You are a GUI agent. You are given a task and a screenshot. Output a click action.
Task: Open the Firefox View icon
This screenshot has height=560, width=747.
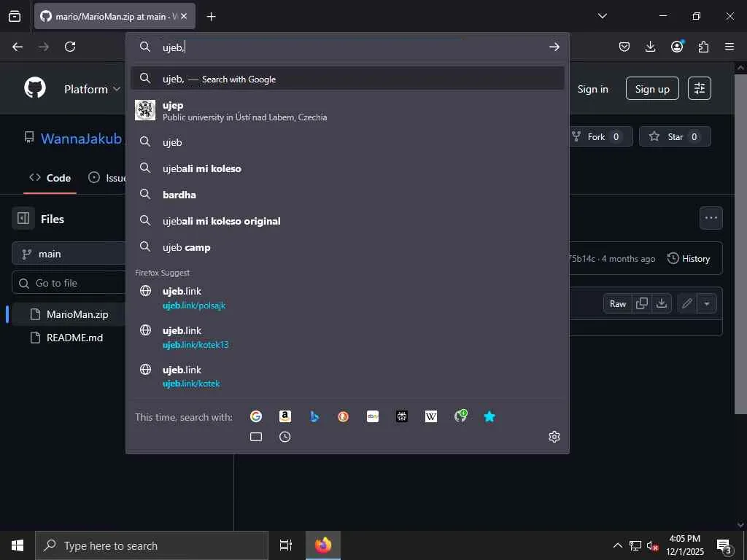coord(15,16)
